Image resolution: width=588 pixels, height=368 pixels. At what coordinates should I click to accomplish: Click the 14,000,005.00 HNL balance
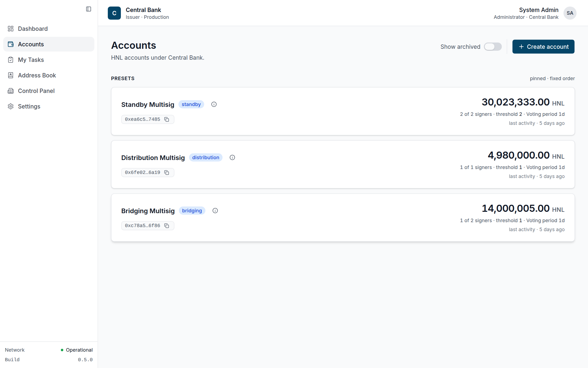pos(523,209)
